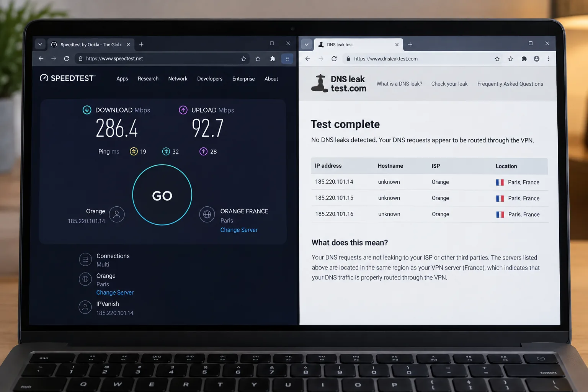The height and width of the screenshot is (392, 588).
Task: Click the upload arrow icon beside UPLOAD Mbps
Action: pos(183,110)
